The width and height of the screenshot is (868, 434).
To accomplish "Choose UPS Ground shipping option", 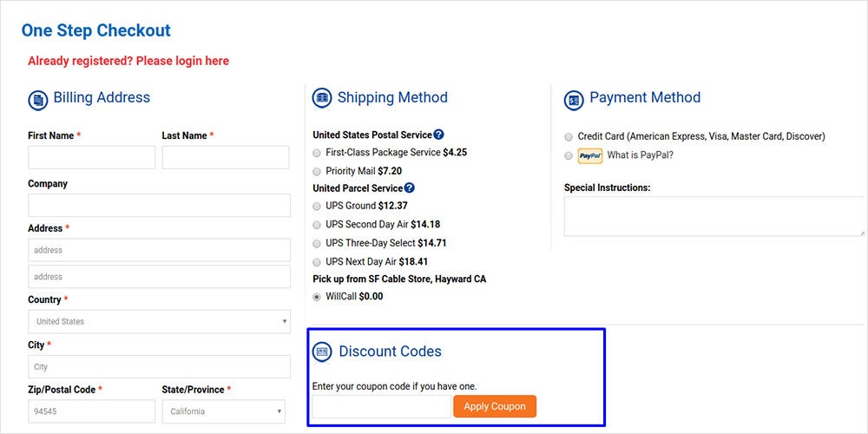I will (x=317, y=207).
